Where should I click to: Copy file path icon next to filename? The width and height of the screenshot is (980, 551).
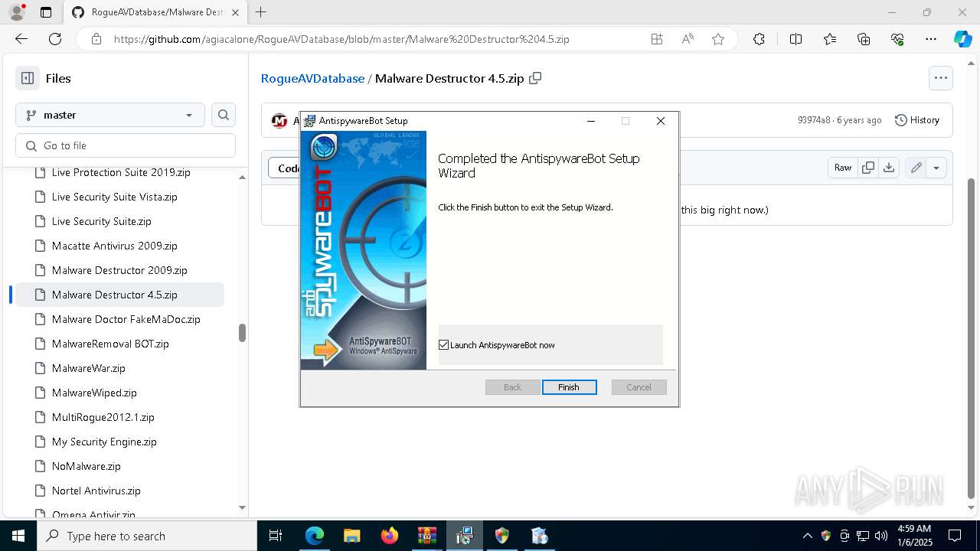pos(535,78)
